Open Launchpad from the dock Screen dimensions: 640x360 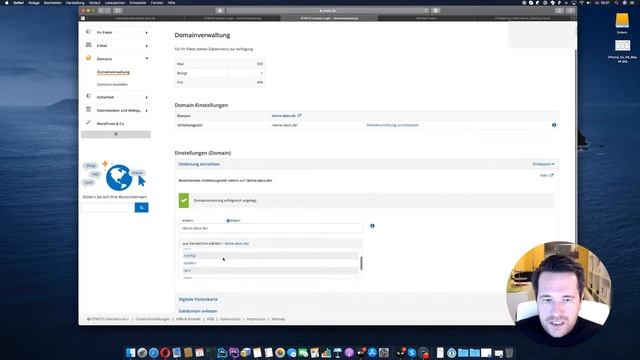pos(142,353)
